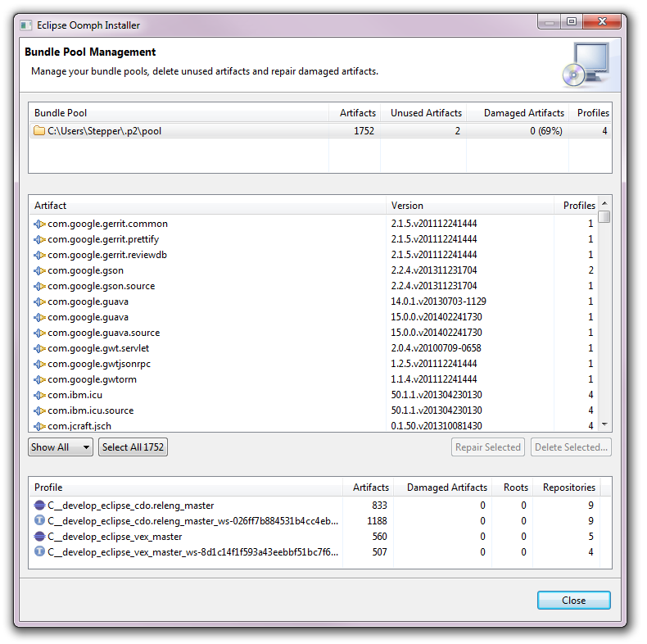
Task: Click version 1.2.5.v201112241444 cell
Action: click(x=434, y=364)
